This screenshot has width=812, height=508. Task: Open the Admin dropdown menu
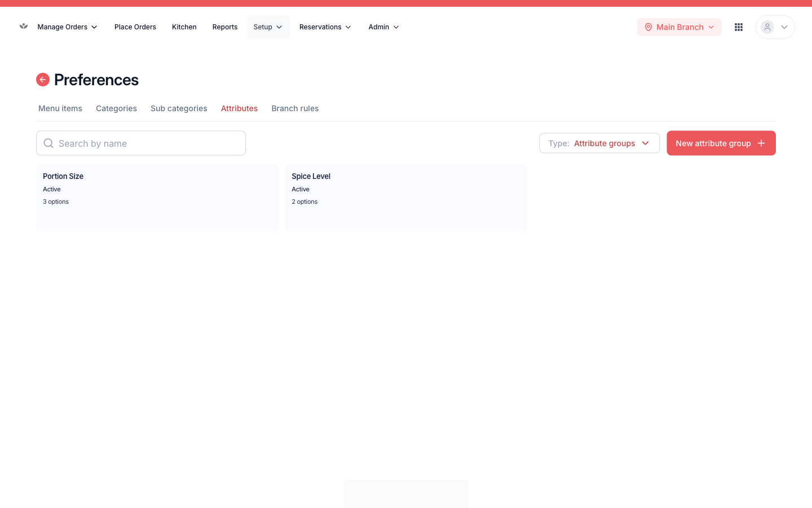point(384,27)
